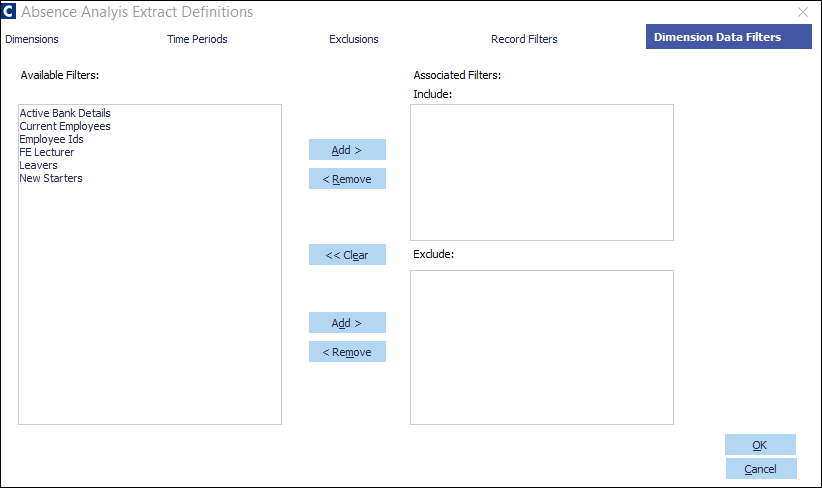The height and width of the screenshot is (488, 822).
Task: Click the application C icon in title bar
Action: [x=8, y=10]
